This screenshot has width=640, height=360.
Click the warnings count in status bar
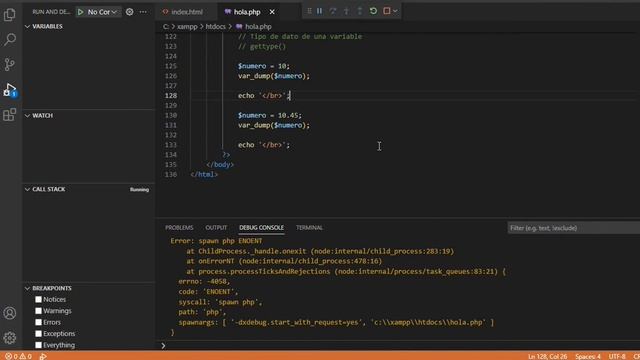(x=25, y=356)
